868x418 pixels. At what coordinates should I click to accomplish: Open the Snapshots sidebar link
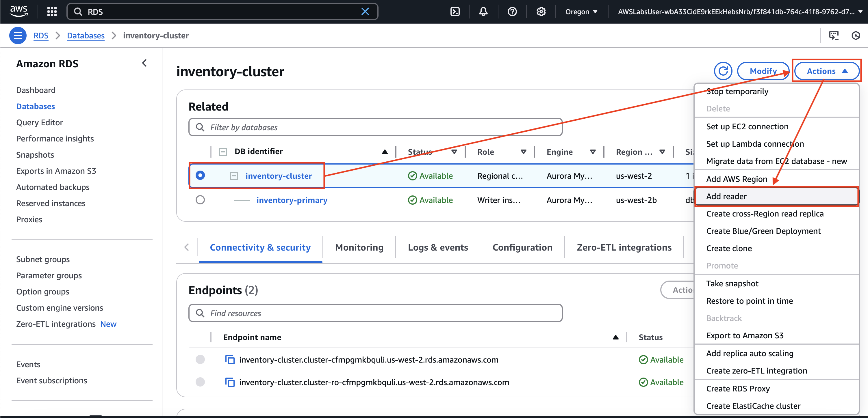coord(35,155)
